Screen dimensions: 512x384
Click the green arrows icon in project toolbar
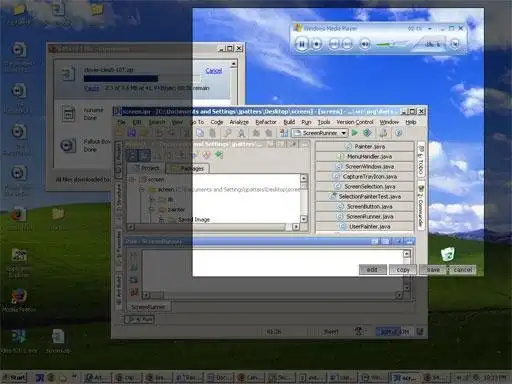(219, 155)
